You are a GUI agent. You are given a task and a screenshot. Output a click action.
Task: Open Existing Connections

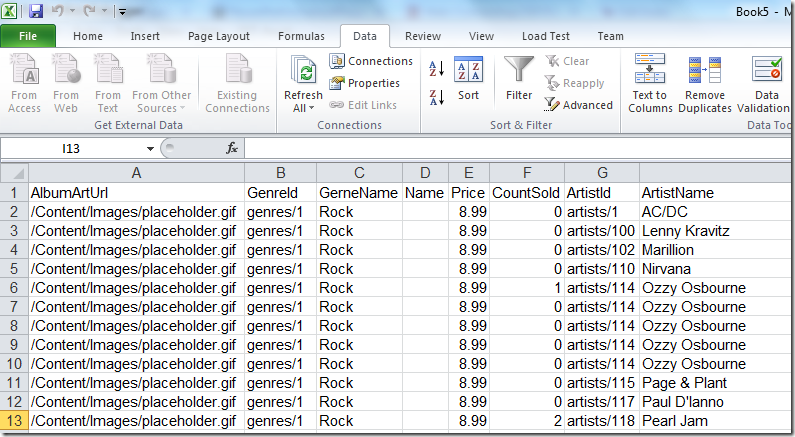[237, 84]
